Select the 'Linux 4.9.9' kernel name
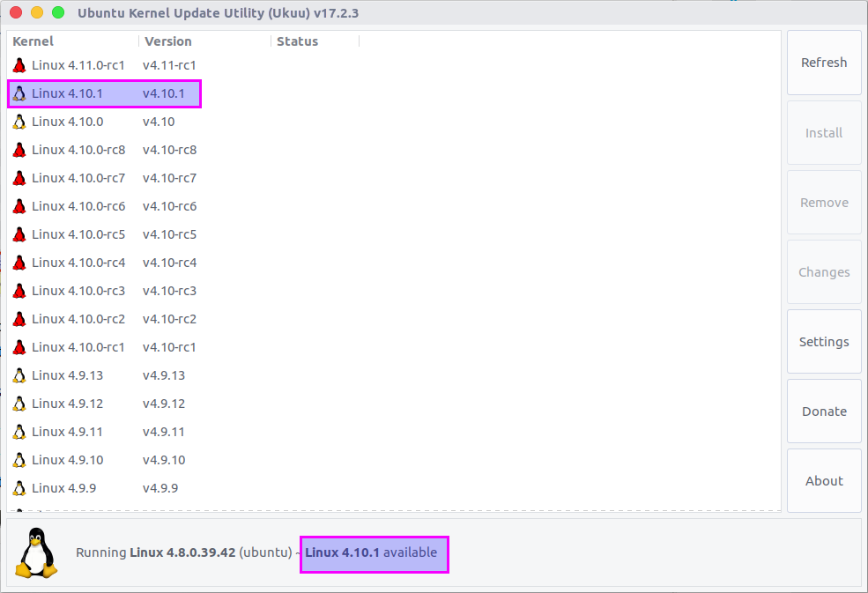Viewport: 868px width, 593px height. (63, 489)
